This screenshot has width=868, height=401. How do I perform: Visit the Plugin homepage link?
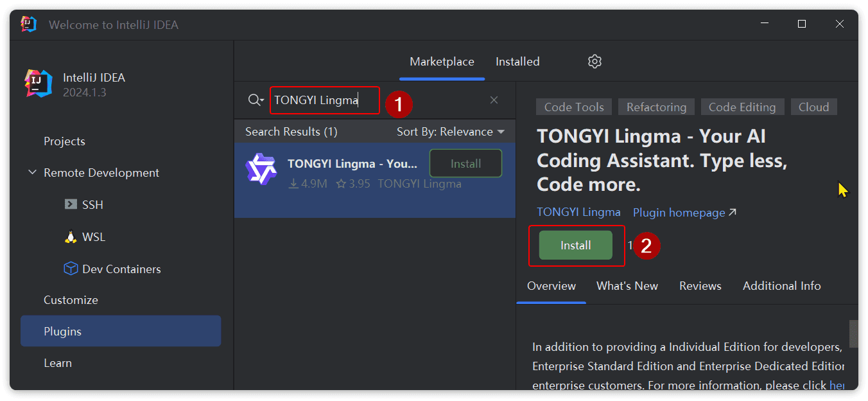point(684,212)
